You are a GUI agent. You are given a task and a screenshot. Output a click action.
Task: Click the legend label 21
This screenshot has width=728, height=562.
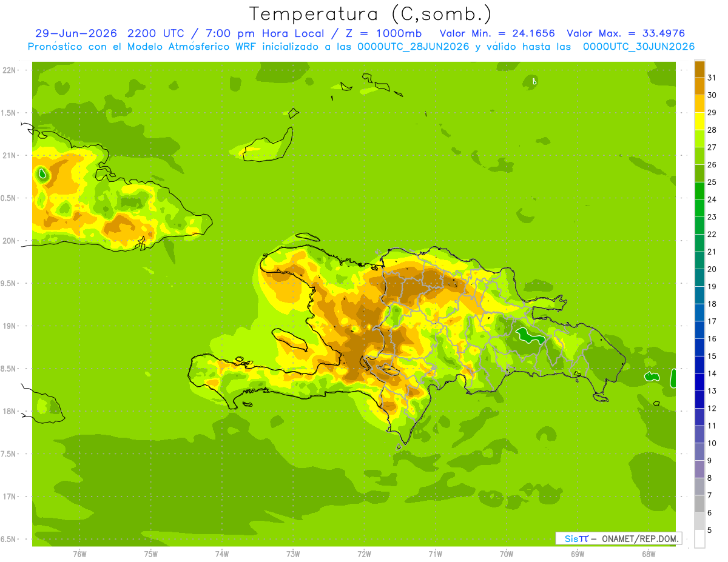pos(712,252)
